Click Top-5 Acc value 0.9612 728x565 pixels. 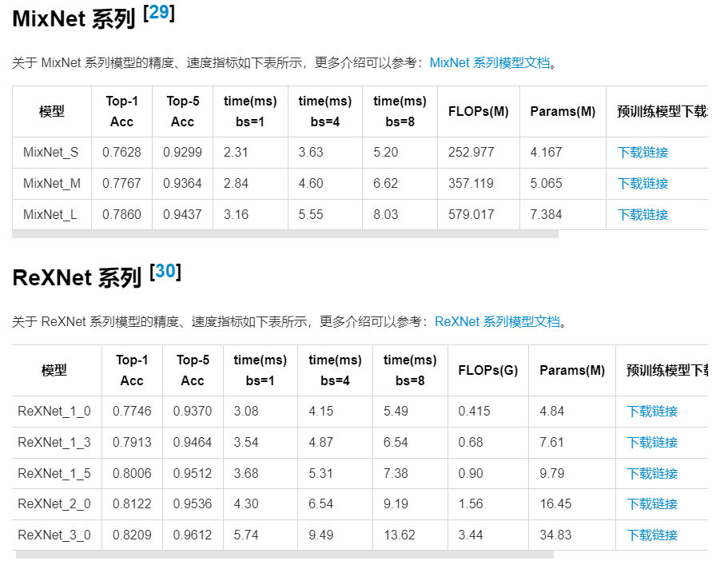[x=193, y=535]
